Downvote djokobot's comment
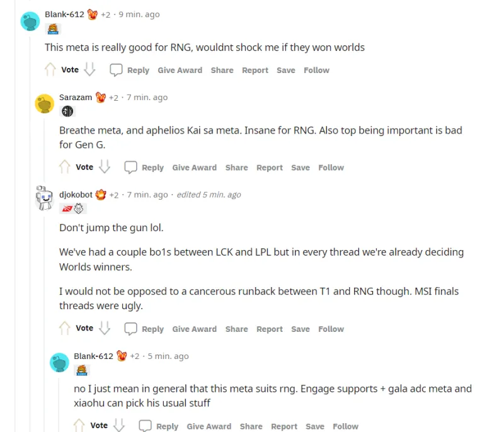The image size is (504, 432). 105,328
